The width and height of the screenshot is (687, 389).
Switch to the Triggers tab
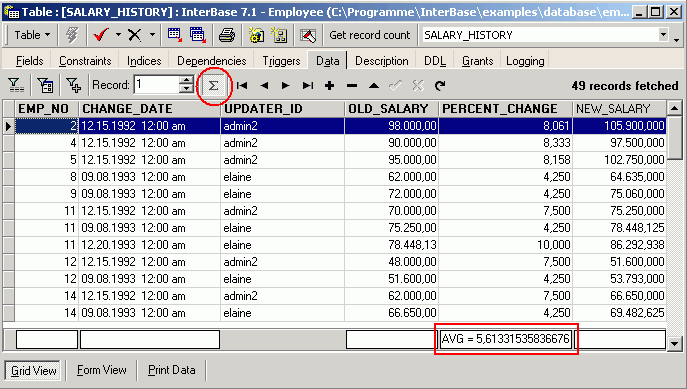(x=281, y=61)
